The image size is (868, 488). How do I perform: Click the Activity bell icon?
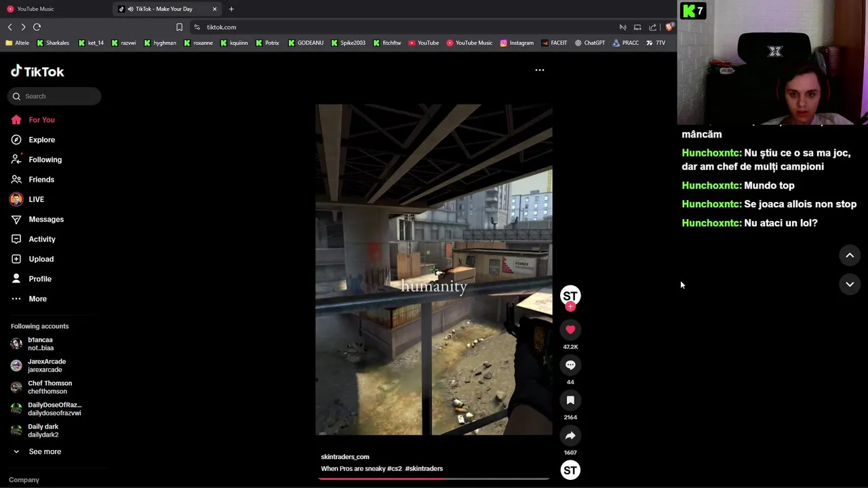(x=16, y=239)
